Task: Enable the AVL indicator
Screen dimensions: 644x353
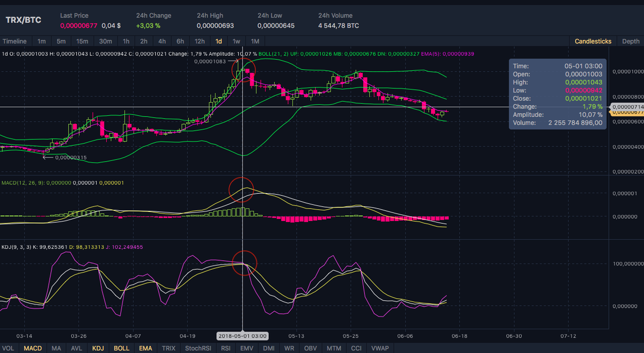Action: [77, 348]
